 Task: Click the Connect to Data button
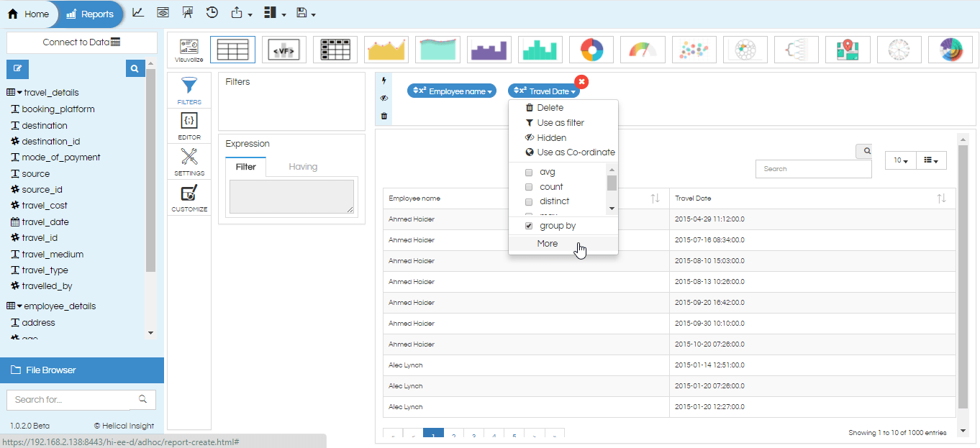pos(82,42)
